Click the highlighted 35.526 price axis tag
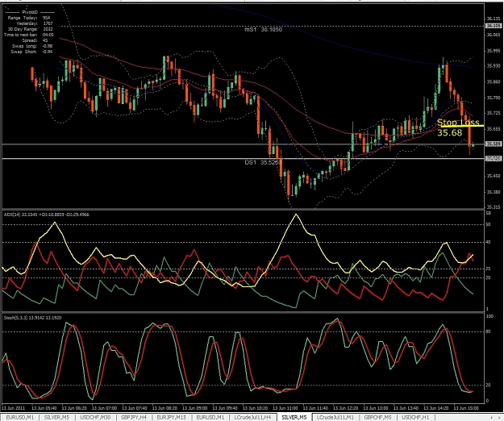 tap(494, 159)
